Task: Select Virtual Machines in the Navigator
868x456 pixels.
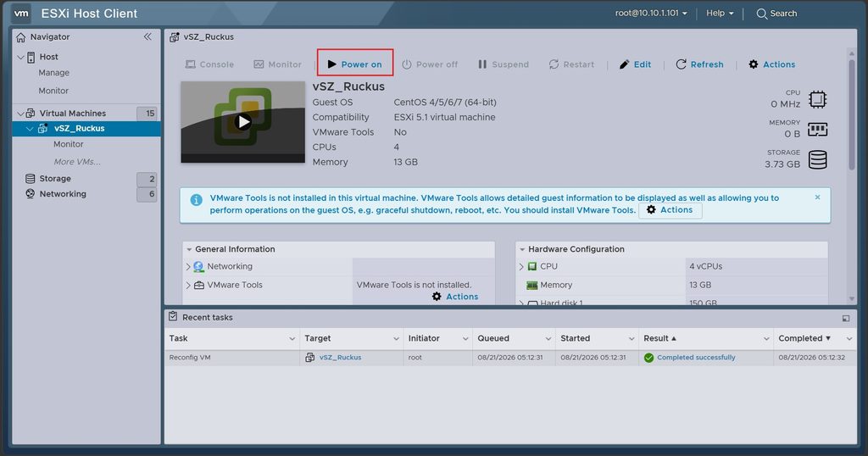Action: tap(73, 113)
